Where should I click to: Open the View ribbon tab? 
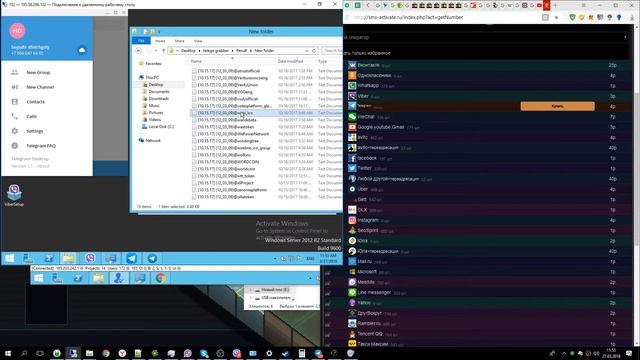[198, 41]
